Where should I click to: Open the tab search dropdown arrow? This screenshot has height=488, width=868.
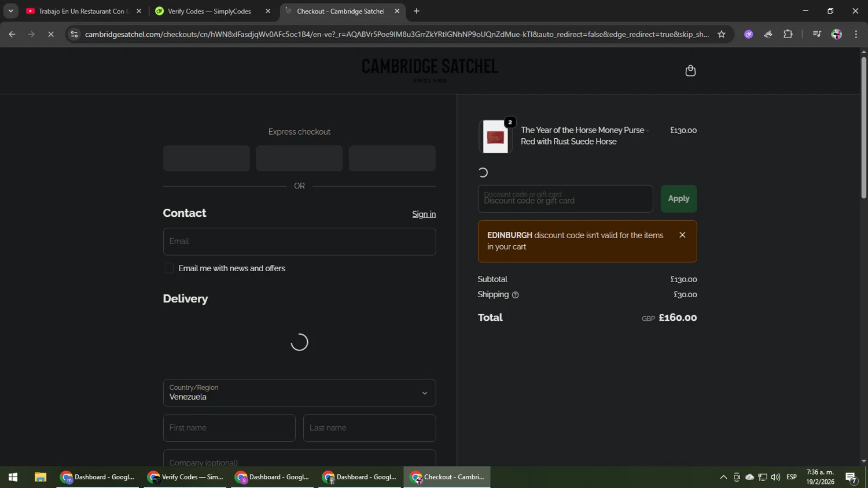click(10, 11)
